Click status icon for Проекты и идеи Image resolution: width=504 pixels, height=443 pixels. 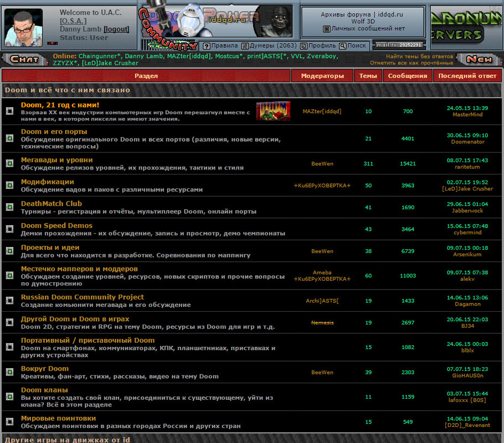click(9, 251)
